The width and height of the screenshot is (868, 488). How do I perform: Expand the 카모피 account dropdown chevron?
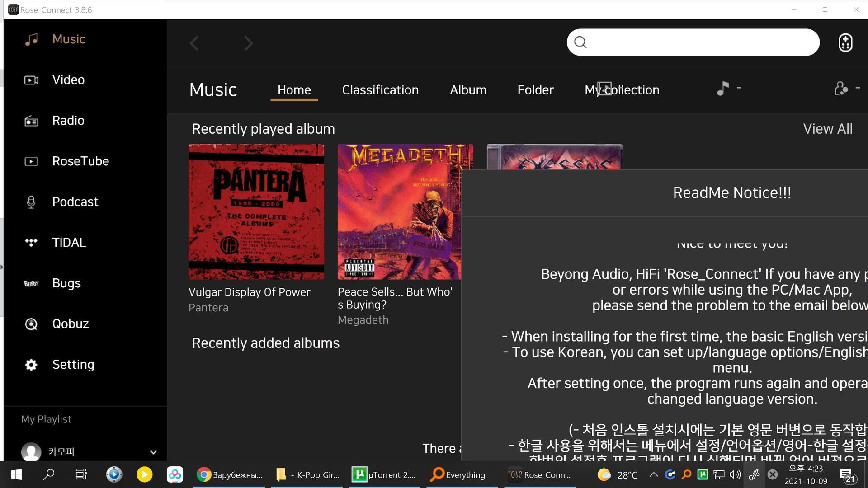tap(153, 452)
